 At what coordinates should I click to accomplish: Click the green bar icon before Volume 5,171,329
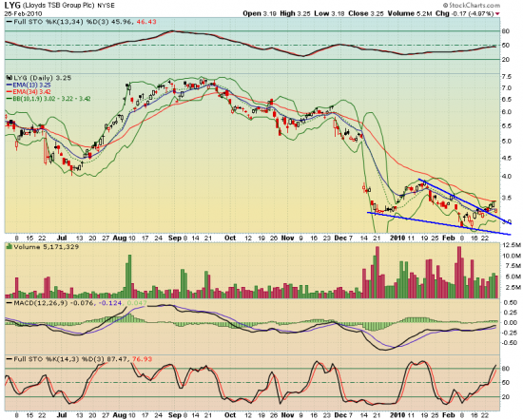pyautogui.click(x=9, y=247)
